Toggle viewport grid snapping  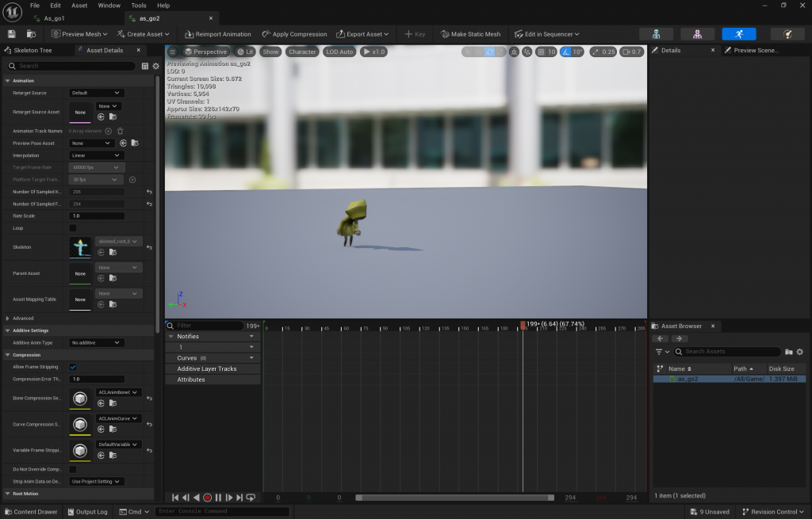click(x=541, y=52)
